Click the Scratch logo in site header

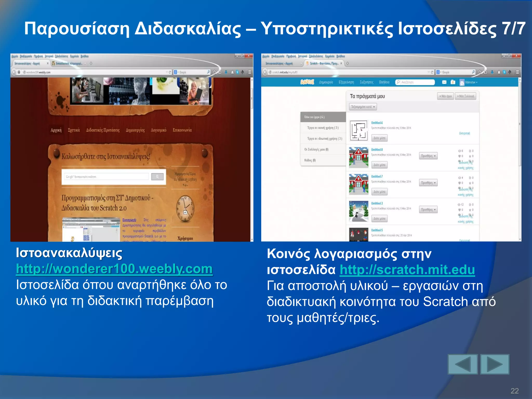point(307,82)
